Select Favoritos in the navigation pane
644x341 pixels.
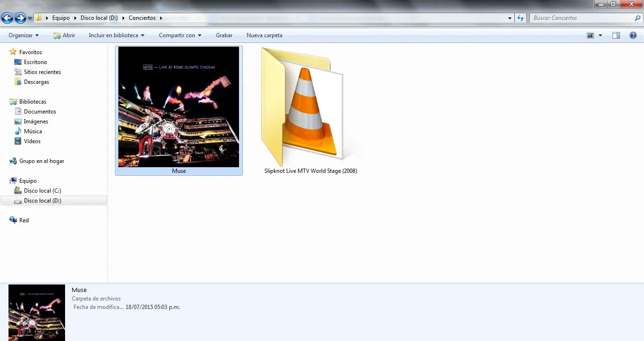click(x=31, y=52)
